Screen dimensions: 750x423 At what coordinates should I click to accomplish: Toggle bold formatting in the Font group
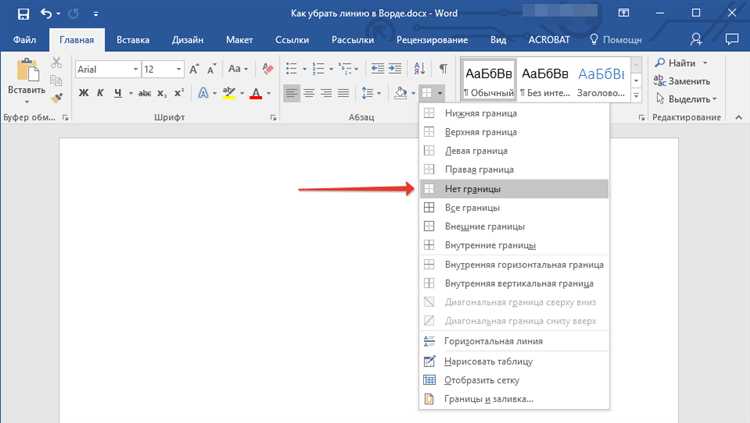click(84, 93)
